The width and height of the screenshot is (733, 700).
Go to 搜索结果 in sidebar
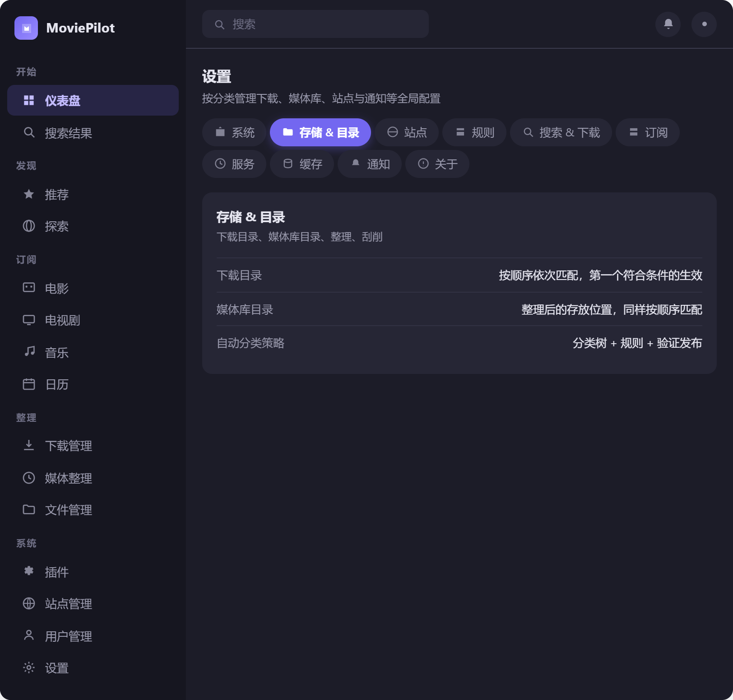coord(93,133)
